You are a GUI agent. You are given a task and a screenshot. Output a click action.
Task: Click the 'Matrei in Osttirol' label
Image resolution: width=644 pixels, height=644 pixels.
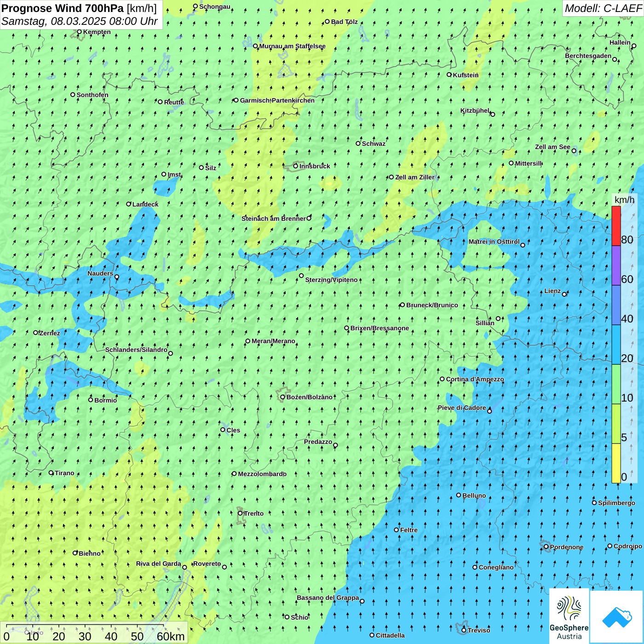494,241
